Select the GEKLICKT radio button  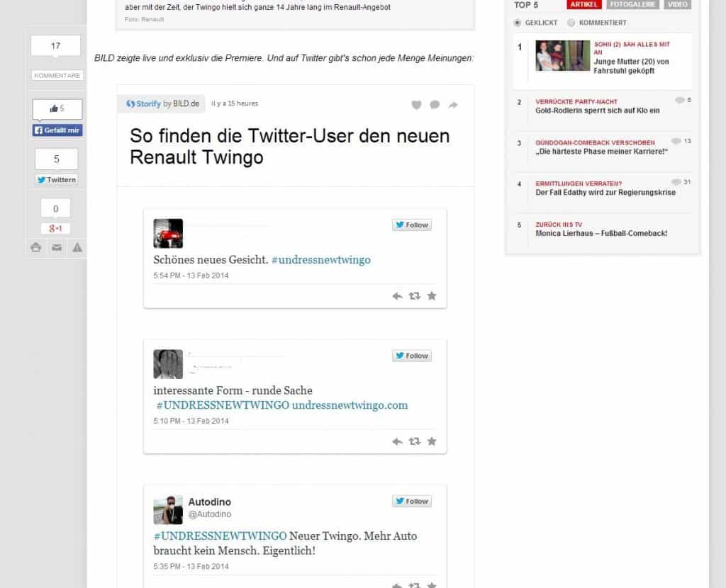click(x=518, y=23)
